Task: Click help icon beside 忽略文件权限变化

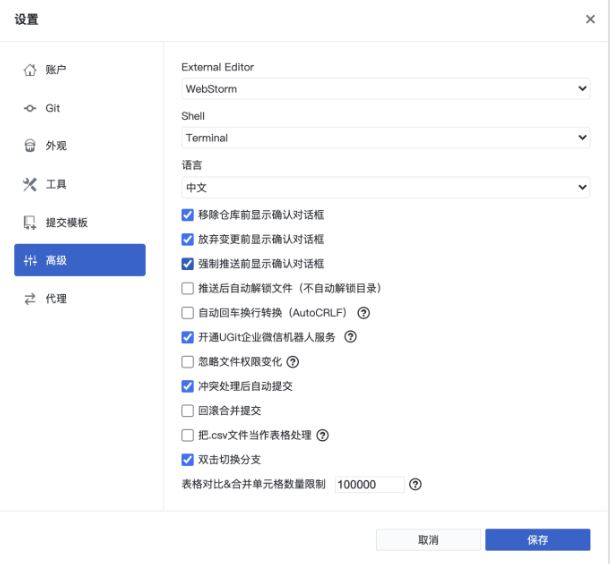Action: coord(293,362)
